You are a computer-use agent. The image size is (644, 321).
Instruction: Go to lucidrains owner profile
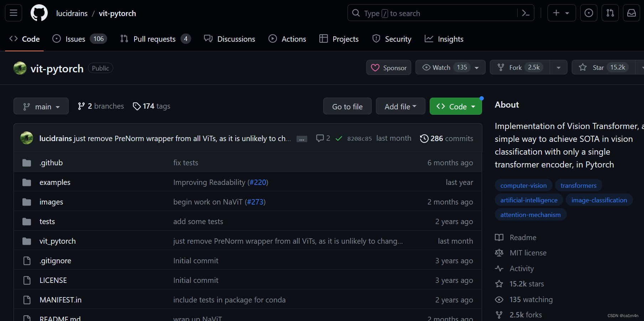(x=72, y=14)
